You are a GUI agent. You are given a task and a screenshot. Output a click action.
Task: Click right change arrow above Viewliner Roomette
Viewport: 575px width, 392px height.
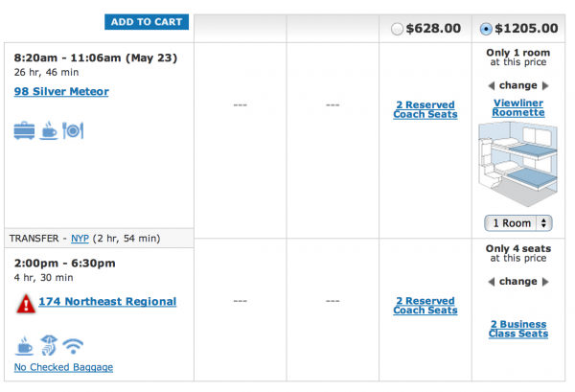tap(545, 86)
